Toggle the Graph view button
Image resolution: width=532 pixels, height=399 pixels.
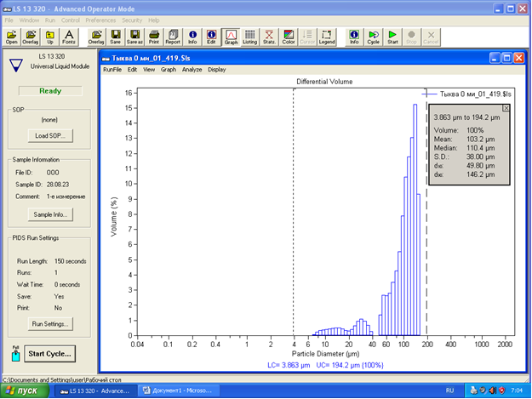231,35
